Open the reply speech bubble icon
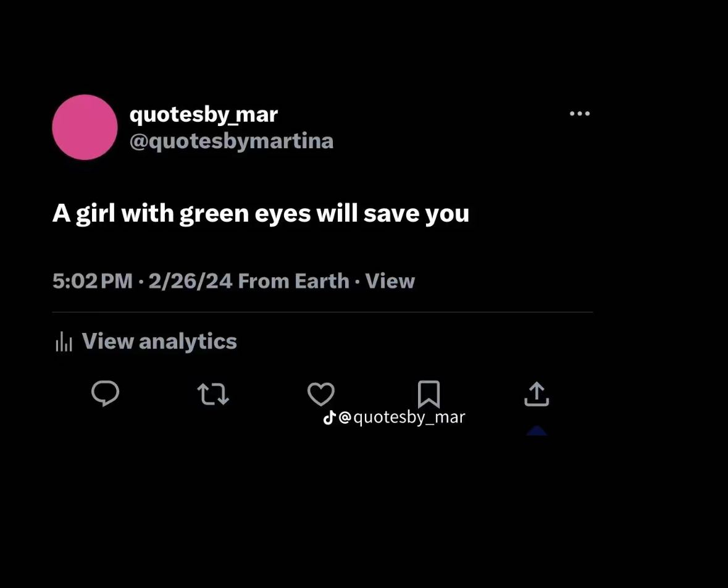The height and width of the screenshot is (588, 728). pos(106,393)
